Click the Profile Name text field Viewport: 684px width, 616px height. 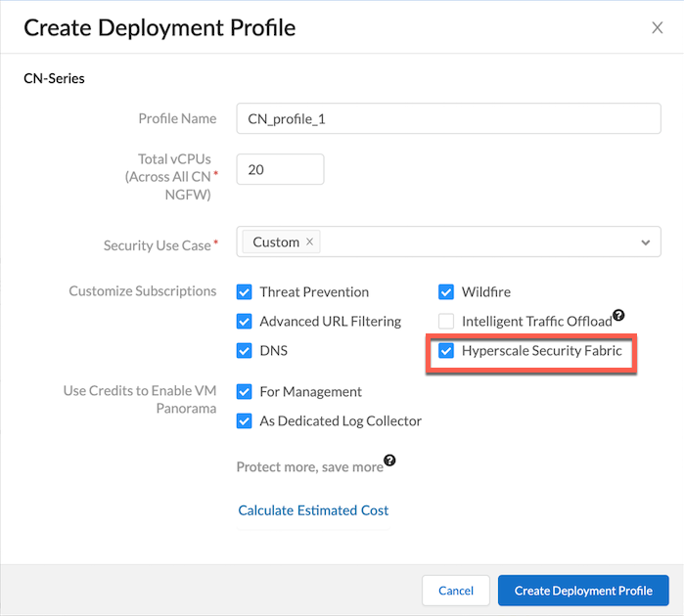point(448,119)
